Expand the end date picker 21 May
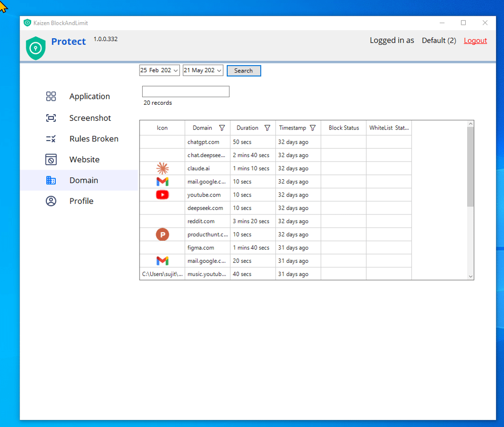 [x=219, y=71]
